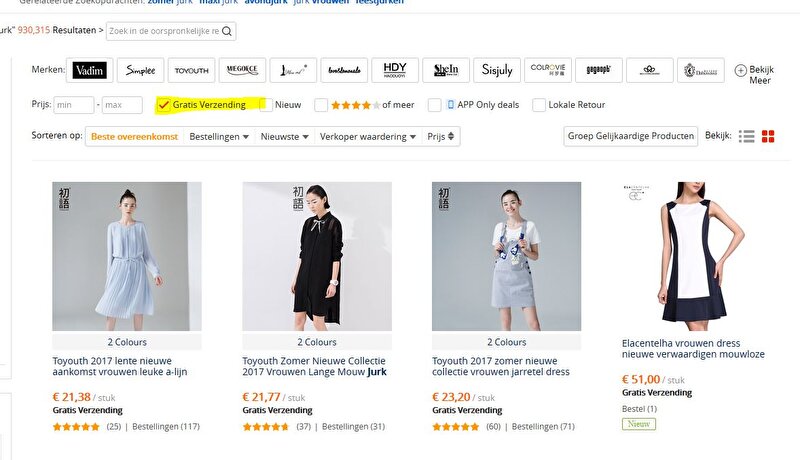800x460 pixels.
Task: Click the star rating of the €21,38 dress
Action: click(76, 427)
